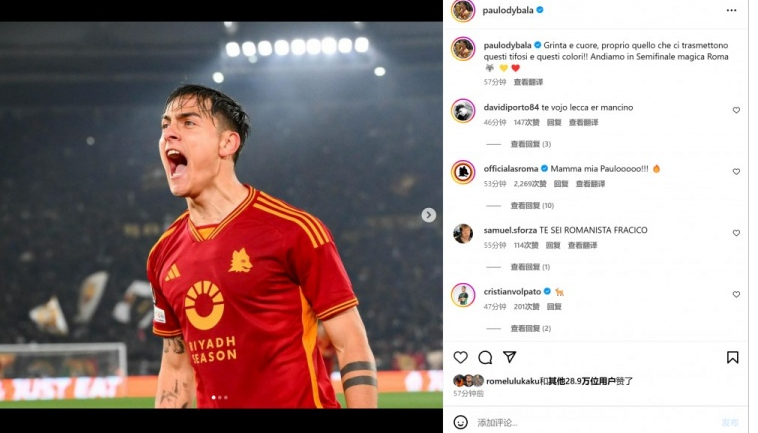The height and width of the screenshot is (433, 758).
Task: Save post with the bookmark icon
Action: 732,357
